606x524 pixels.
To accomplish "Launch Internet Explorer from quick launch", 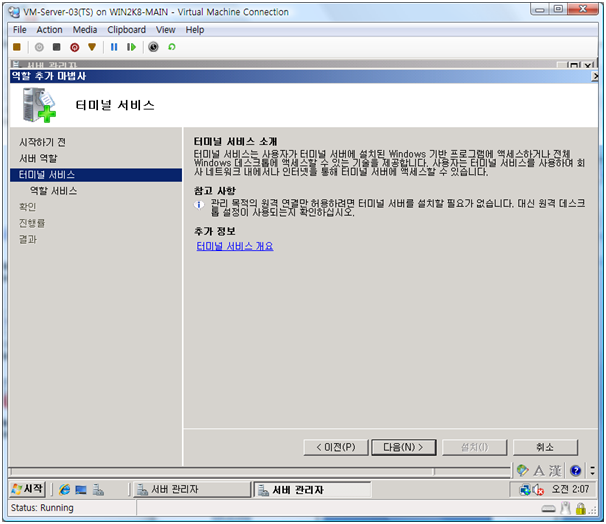I will 64,490.
